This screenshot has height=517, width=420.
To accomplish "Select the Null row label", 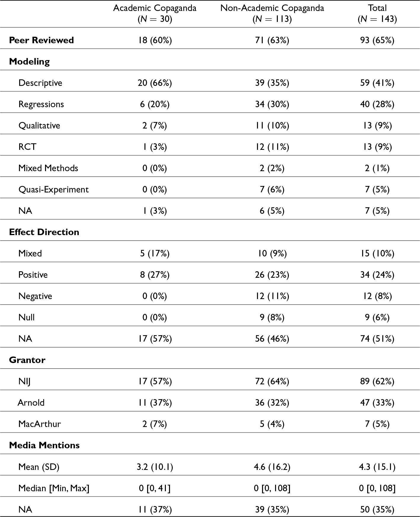I will (x=26, y=317).
